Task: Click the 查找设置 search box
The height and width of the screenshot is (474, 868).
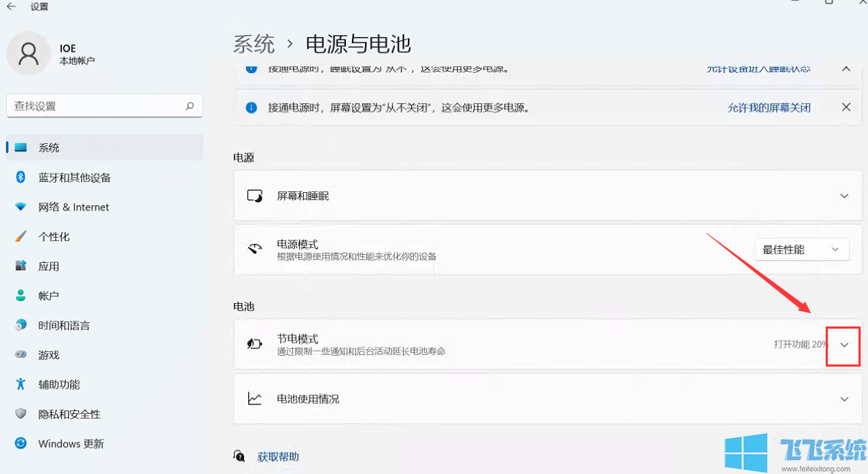Action: (104, 105)
